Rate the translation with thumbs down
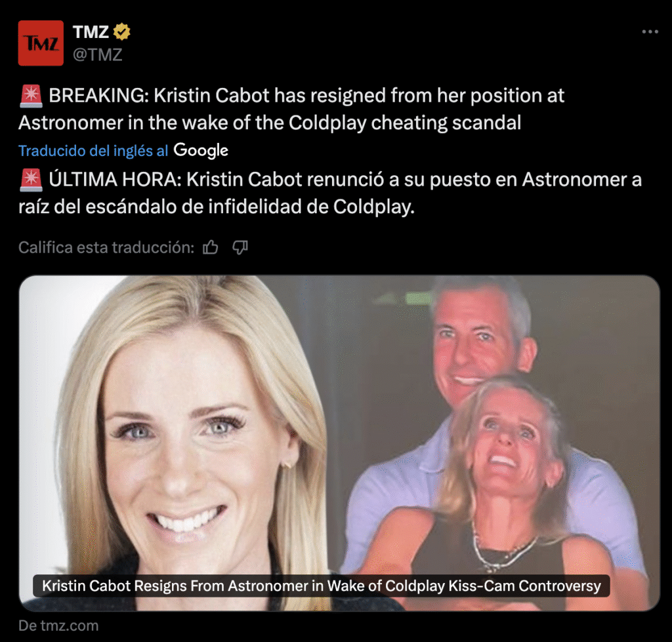 (240, 247)
